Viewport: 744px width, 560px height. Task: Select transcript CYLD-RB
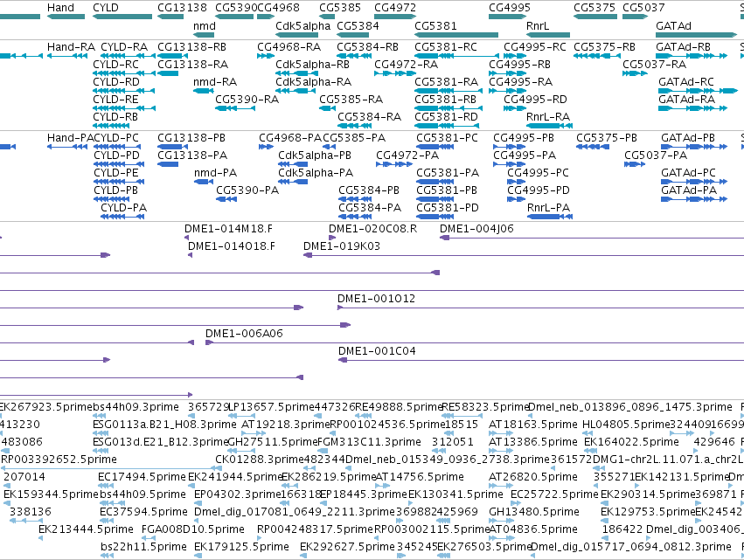pyautogui.click(x=115, y=117)
